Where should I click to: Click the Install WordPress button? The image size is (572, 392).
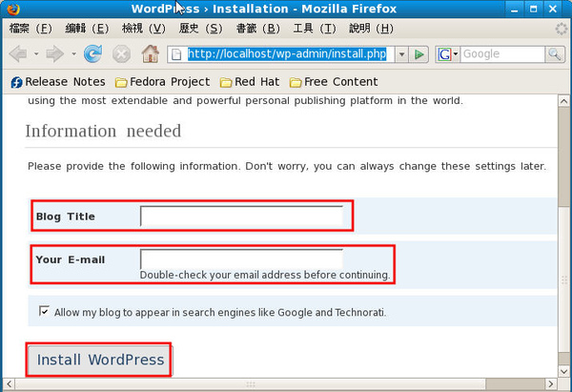tap(99, 360)
